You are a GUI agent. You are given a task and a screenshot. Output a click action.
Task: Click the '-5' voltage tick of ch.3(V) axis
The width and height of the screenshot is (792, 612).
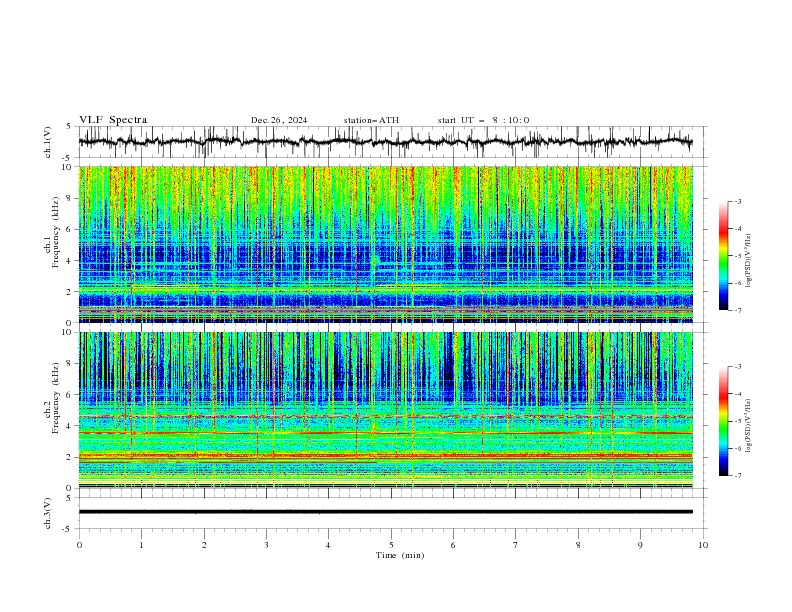pos(68,529)
